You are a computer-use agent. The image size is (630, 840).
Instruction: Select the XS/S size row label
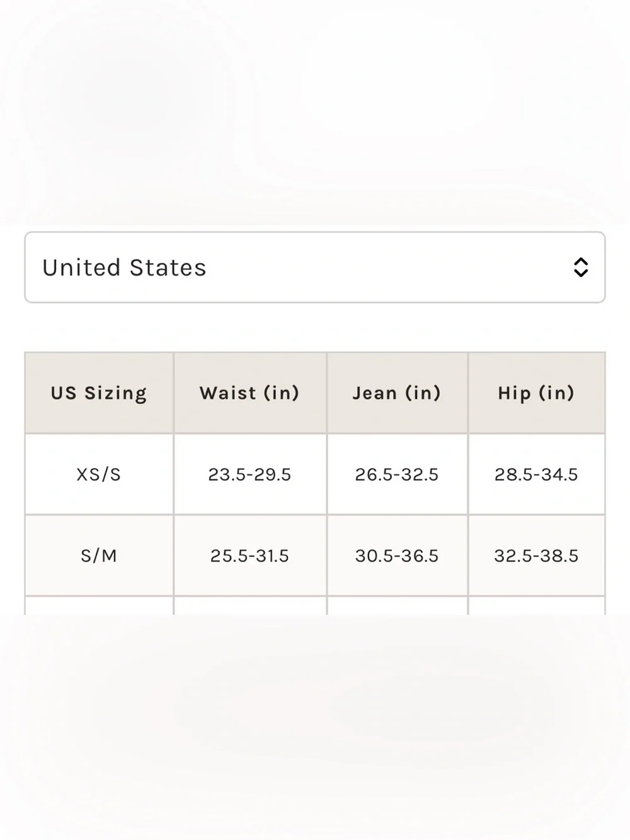click(x=99, y=474)
